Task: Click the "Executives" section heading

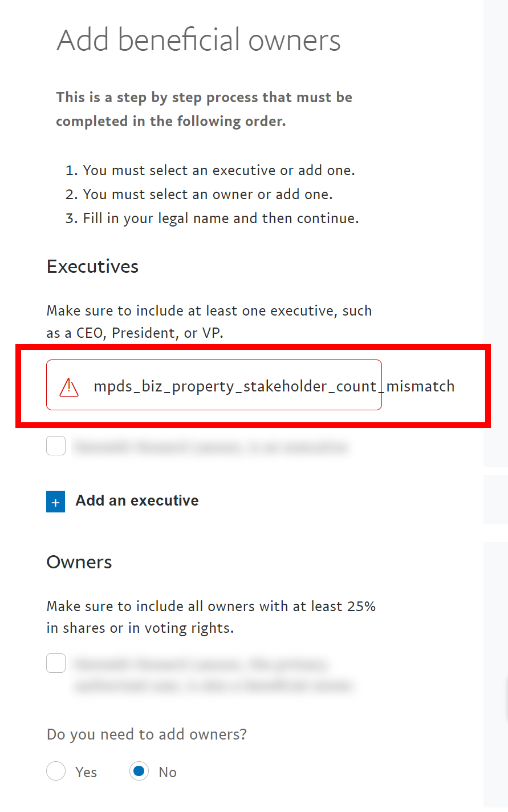Action: [92, 266]
